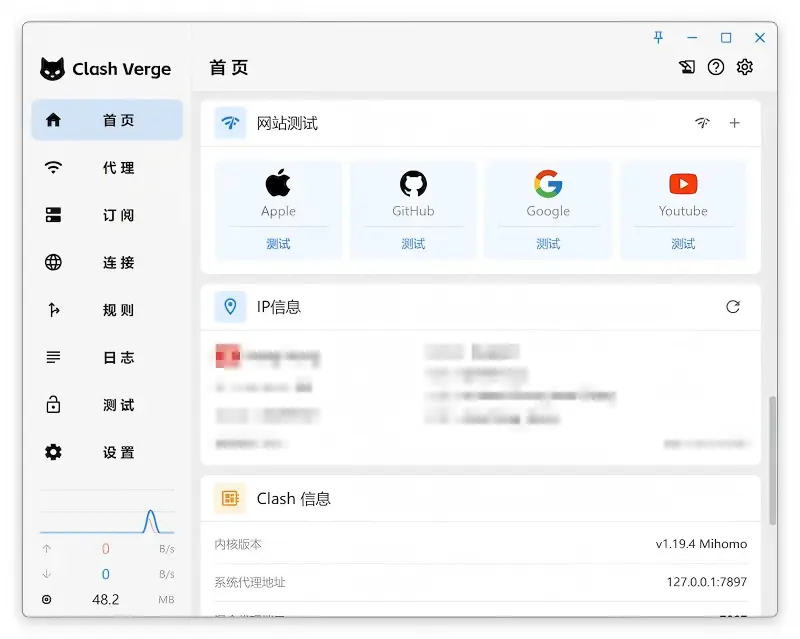Image resolution: width=800 pixels, height=639 pixels.
Task: Click the GitHub logo card
Action: pos(413,183)
